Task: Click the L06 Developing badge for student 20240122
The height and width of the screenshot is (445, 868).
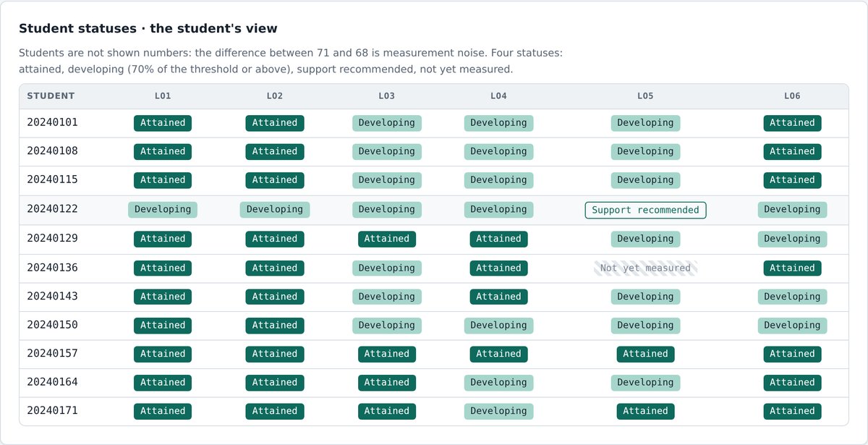Action: click(x=792, y=210)
